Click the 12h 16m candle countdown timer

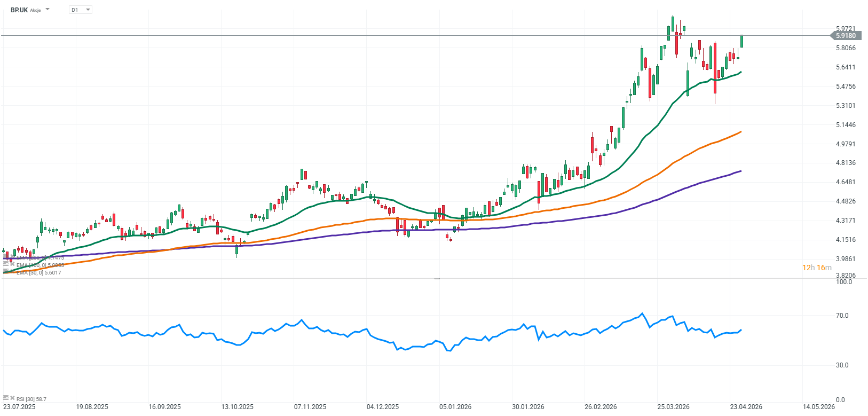tap(816, 268)
